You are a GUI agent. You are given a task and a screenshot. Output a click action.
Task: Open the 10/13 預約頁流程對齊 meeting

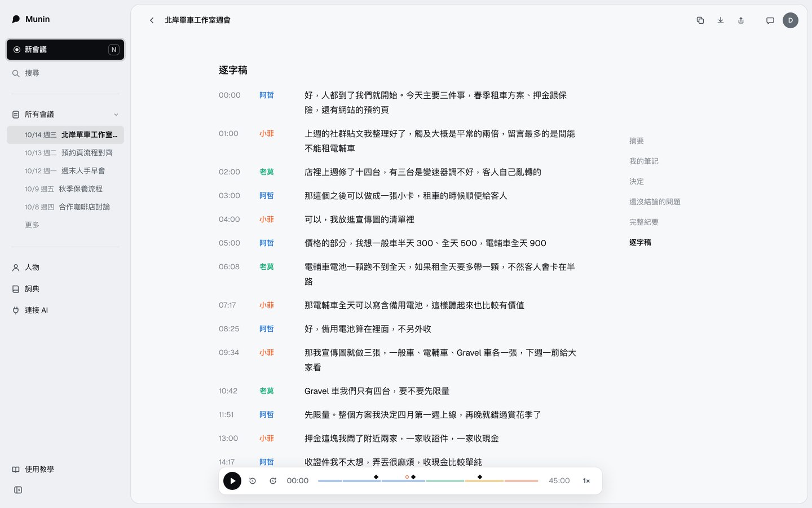point(65,153)
